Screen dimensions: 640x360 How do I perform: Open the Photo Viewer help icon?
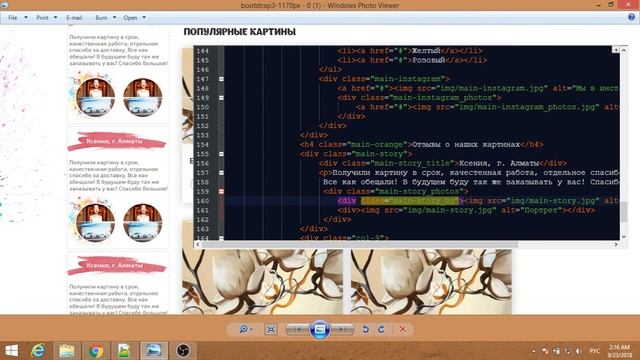click(631, 17)
